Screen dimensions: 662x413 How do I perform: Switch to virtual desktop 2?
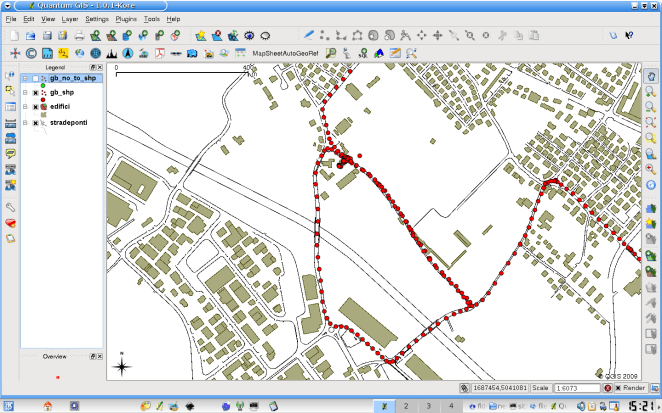406,406
